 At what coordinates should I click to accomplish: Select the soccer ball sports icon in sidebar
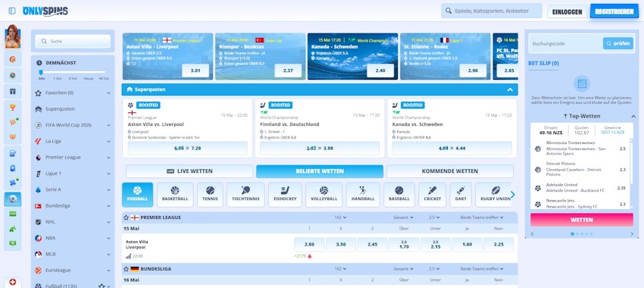tap(13, 199)
